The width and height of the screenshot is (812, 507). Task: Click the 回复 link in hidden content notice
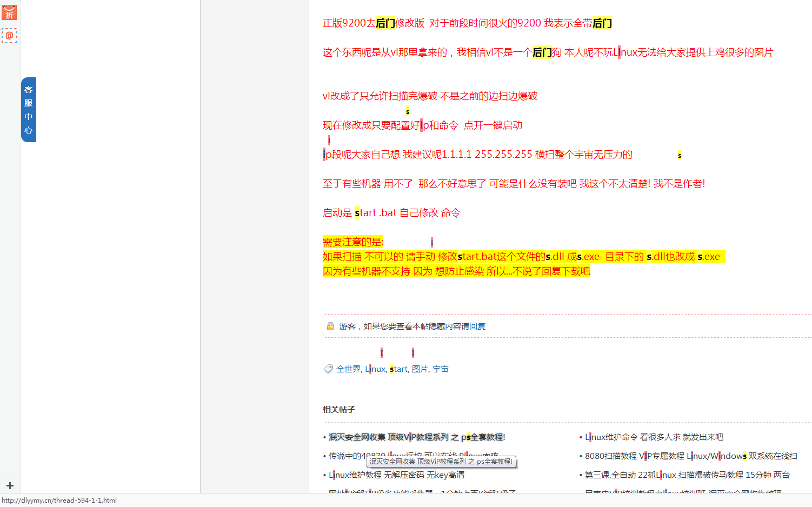pyautogui.click(x=477, y=326)
